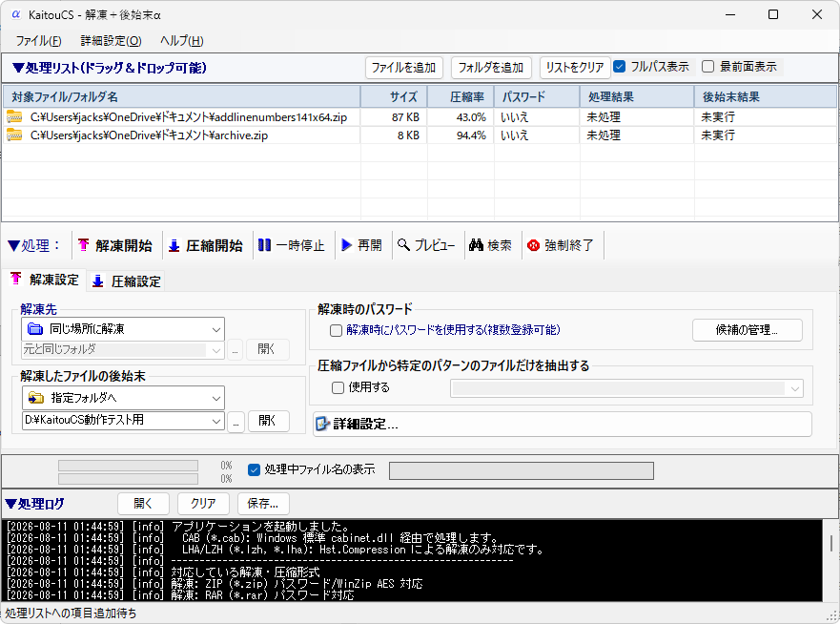
Task: Sort by 処理結果 column header
Action: 637,97
